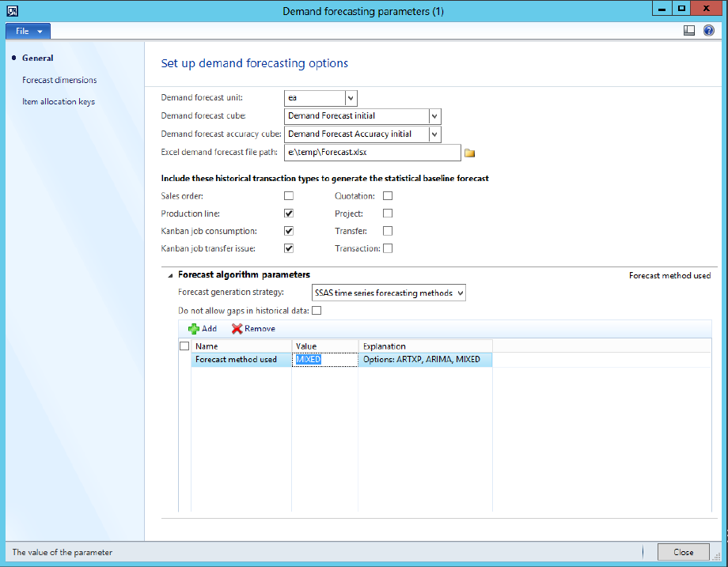Click the Close button
The height and width of the screenshot is (567, 728).
[684, 552]
